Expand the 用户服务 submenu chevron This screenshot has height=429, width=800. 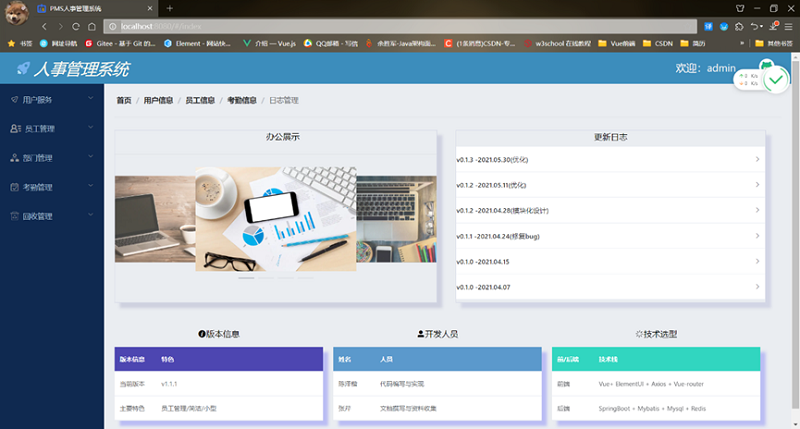pyautogui.click(x=90, y=99)
